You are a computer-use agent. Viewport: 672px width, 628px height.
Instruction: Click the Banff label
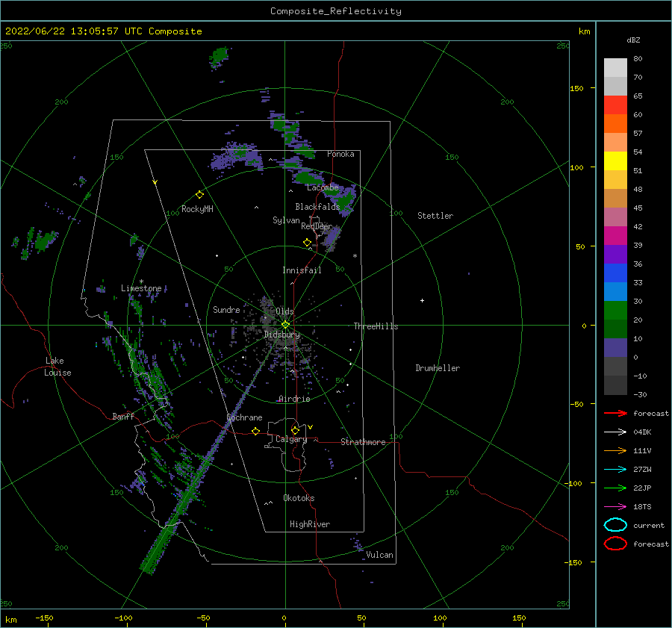tap(123, 416)
